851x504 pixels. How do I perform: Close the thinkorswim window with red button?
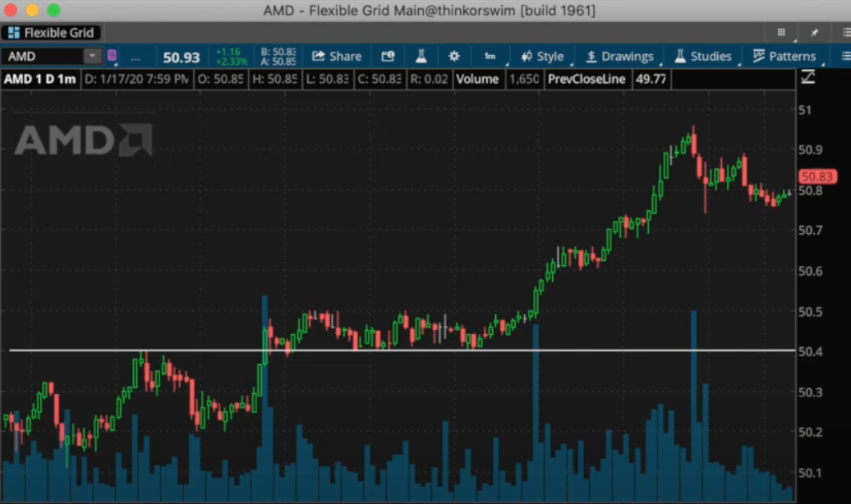pos(11,10)
